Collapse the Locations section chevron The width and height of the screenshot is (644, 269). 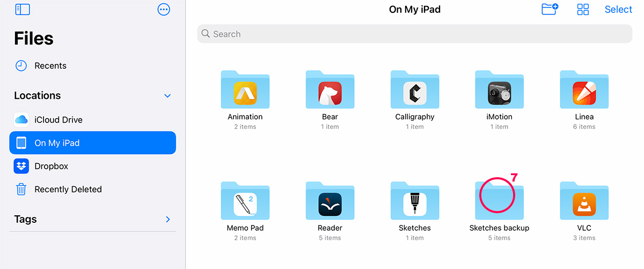click(167, 96)
